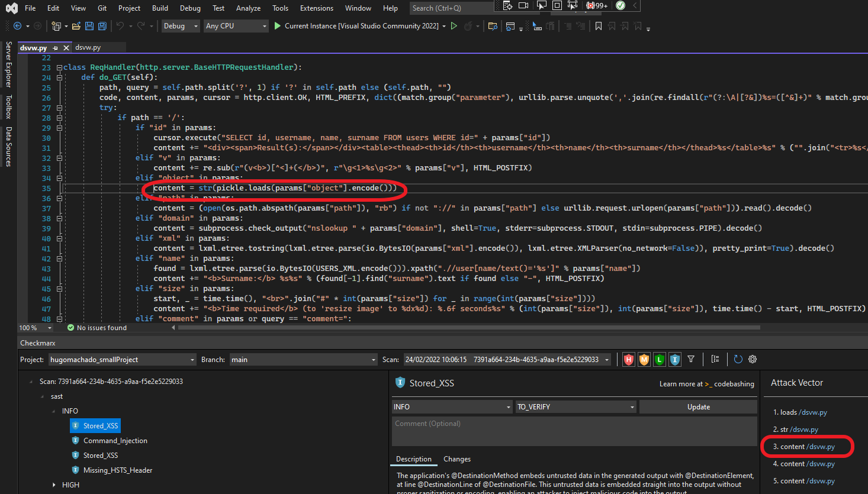Open the File menu
Image resolution: width=868 pixels, height=494 pixels.
point(30,8)
